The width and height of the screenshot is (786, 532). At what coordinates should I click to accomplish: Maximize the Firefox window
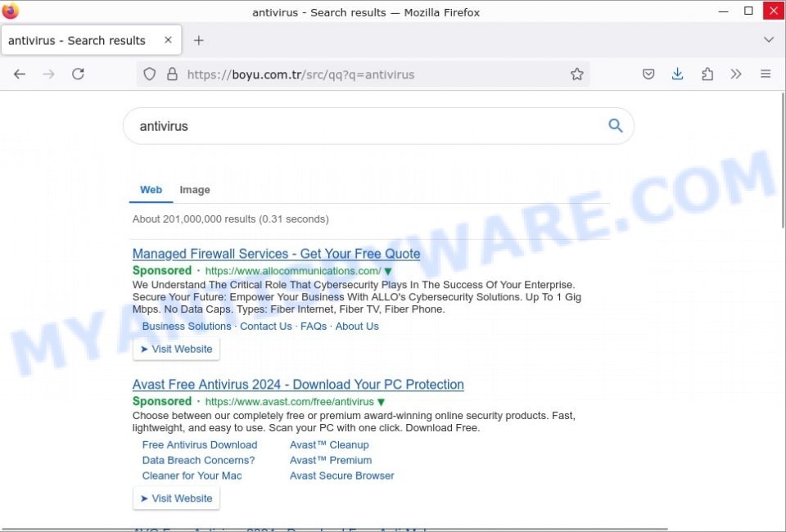point(748,11)
